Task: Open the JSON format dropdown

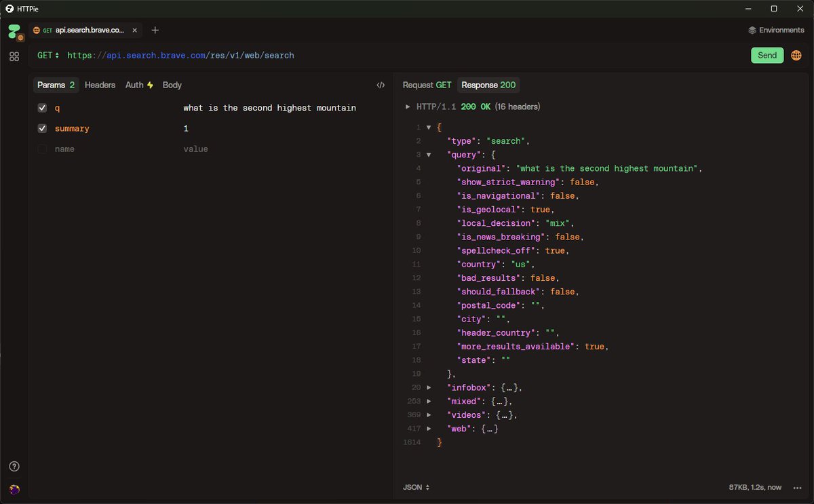Action: (x=416, y=487)
